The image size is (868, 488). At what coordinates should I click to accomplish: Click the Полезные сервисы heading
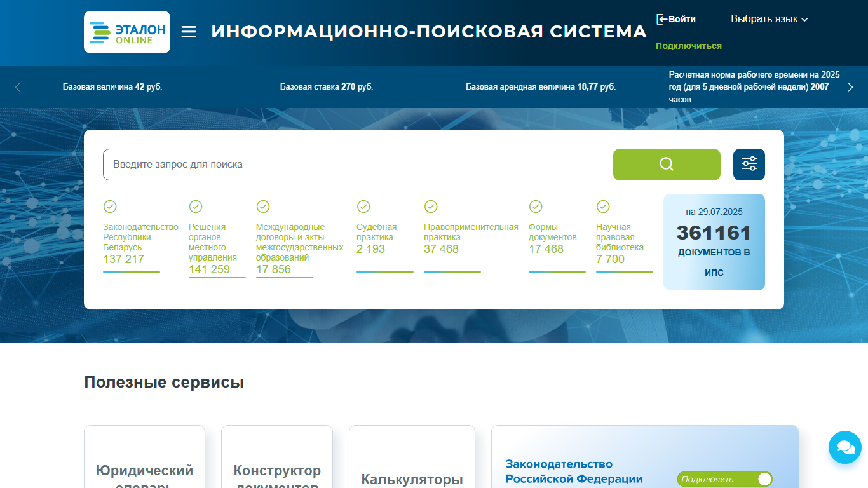pos(164,382)
